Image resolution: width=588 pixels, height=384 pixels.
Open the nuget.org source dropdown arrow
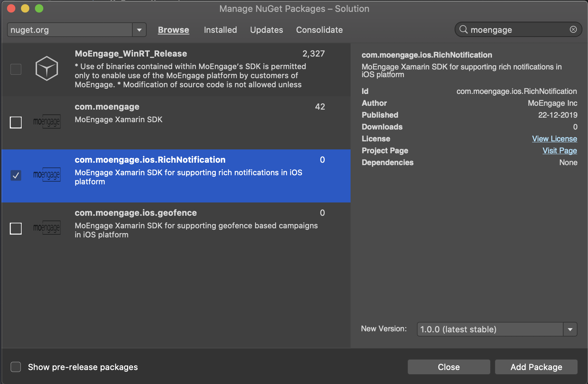click(139, 30)
